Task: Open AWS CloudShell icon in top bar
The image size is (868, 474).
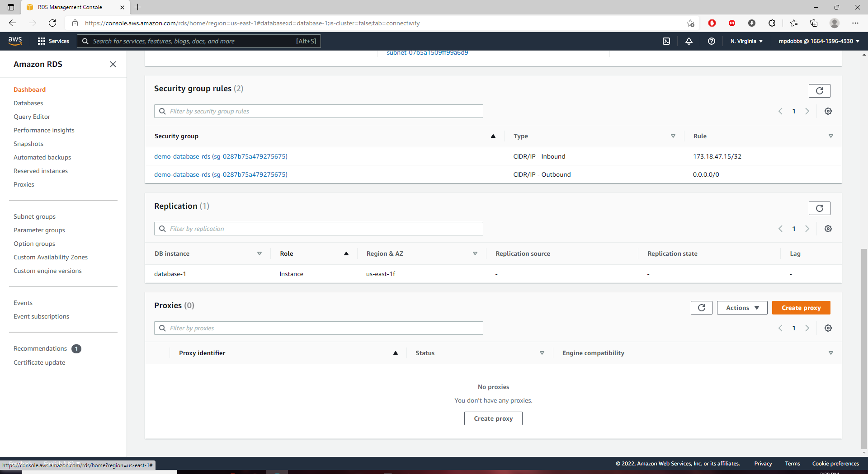Action: tap(666, 41)
